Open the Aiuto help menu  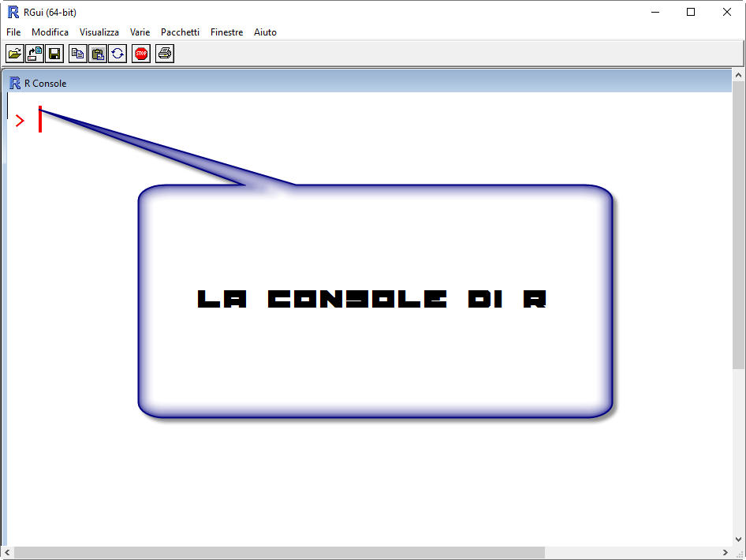[265, 32]
